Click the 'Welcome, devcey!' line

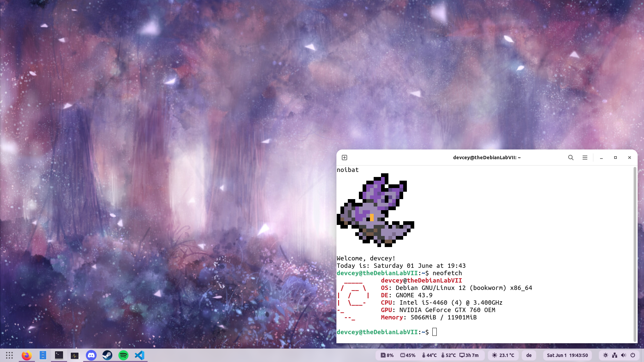[x=366, y=258]
